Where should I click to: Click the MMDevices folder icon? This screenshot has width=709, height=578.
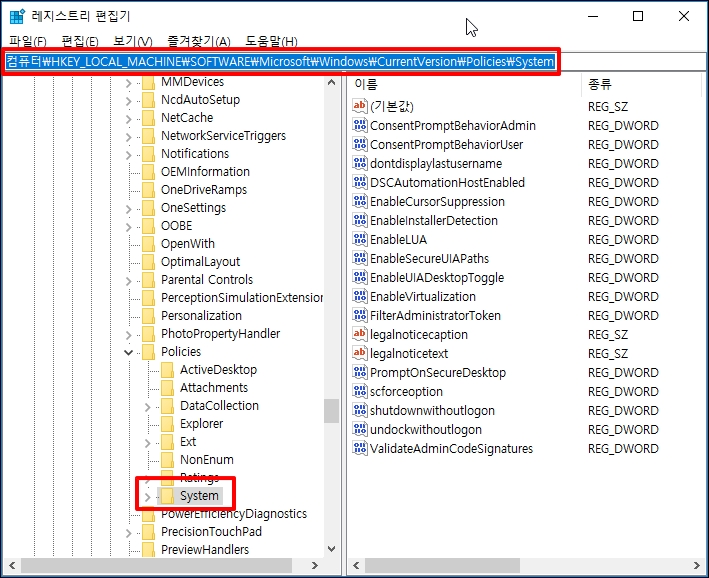148,82
